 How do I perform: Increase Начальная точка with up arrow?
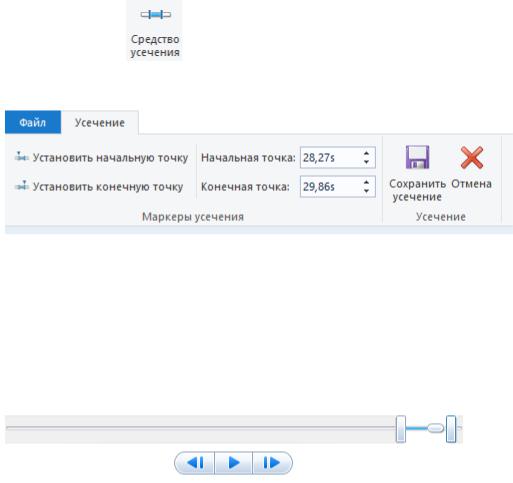click(366, 153)
